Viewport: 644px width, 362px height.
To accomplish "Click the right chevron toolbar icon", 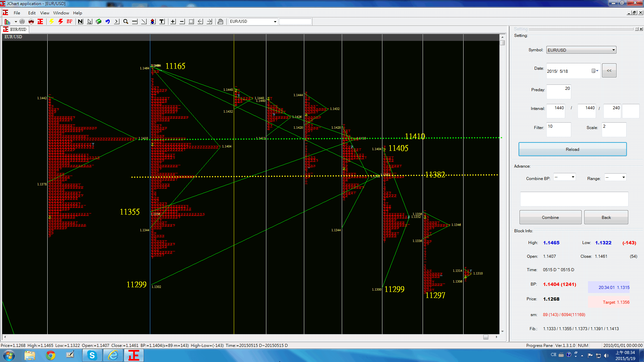I will [117, 22].
